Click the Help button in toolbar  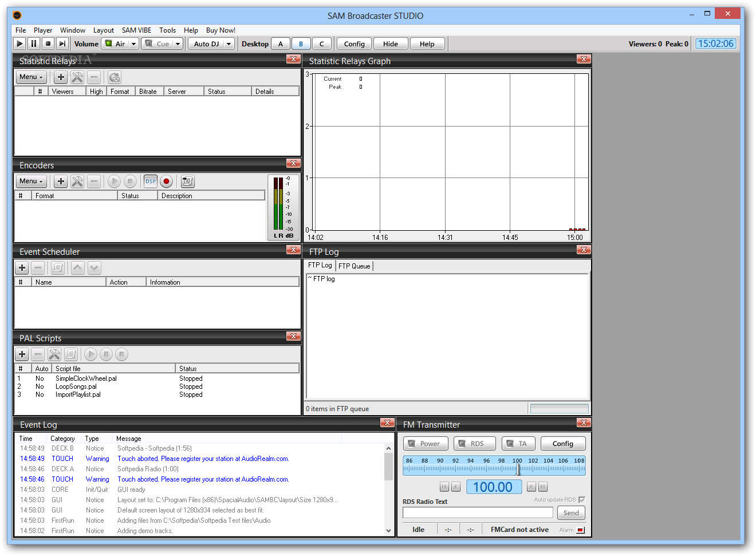click(x=427, y=44)
